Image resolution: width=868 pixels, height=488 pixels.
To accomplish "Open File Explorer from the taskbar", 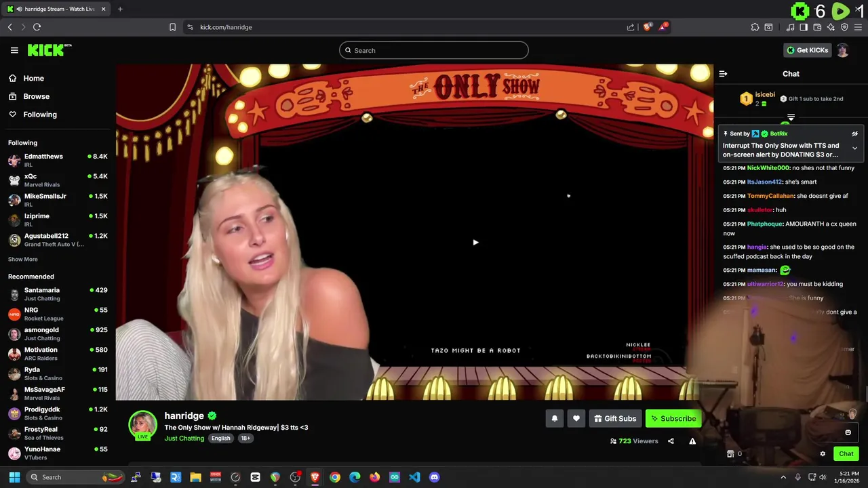I will click(195, 477).
